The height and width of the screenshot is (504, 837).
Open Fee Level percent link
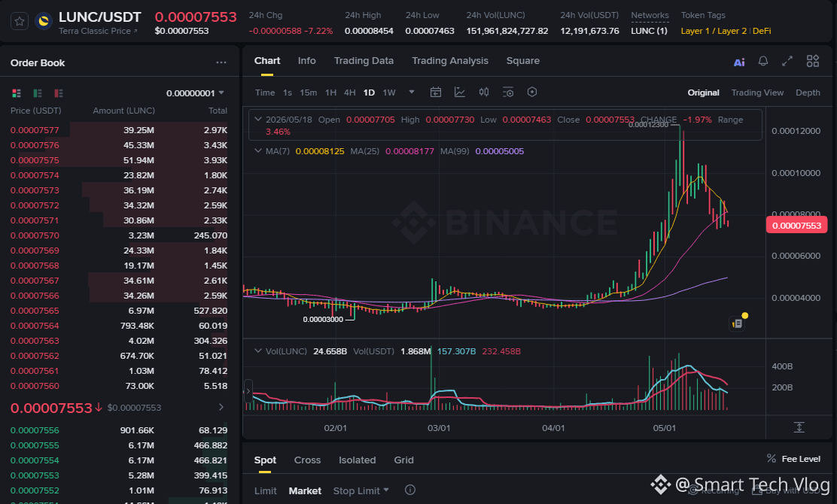click(794, 459)
